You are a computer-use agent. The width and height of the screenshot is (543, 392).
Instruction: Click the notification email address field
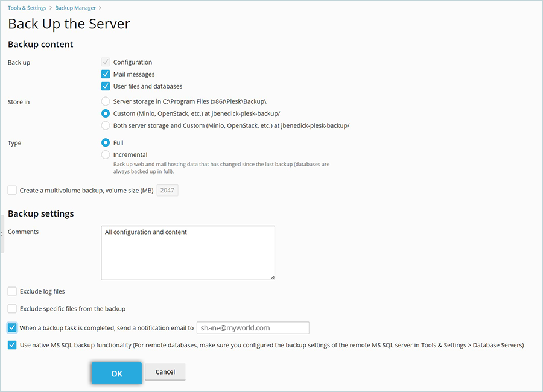(x=253, y=328)
